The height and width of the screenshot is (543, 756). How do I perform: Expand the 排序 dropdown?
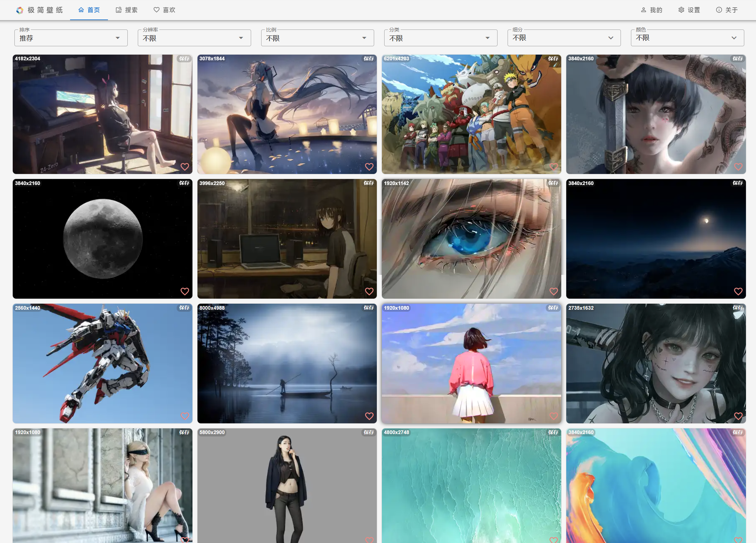point(71,38)
